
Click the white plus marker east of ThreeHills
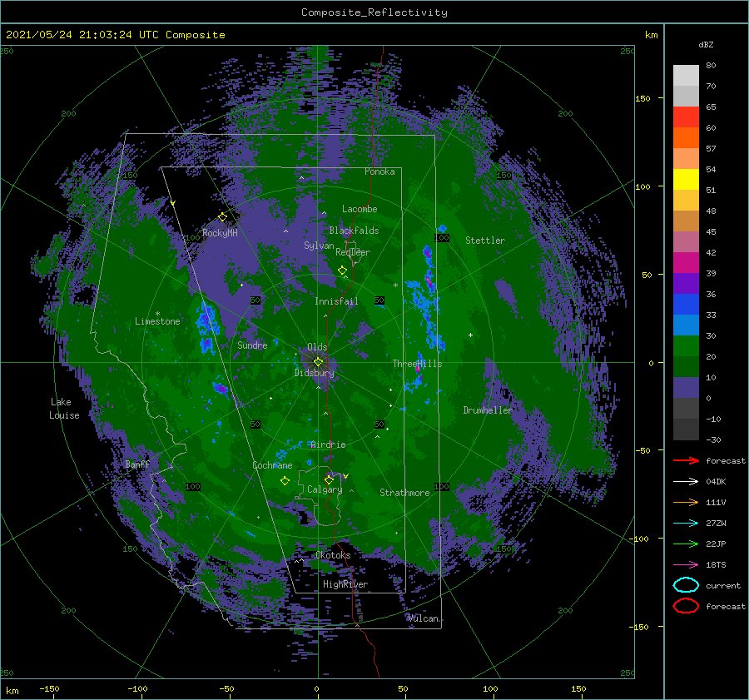[x=470, y=335]
